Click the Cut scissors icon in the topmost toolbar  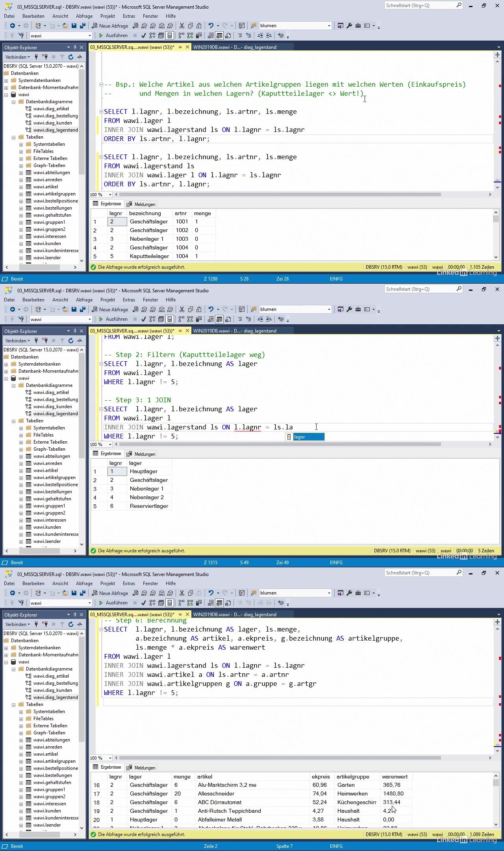pyautogui.click(x=182, y=26)
